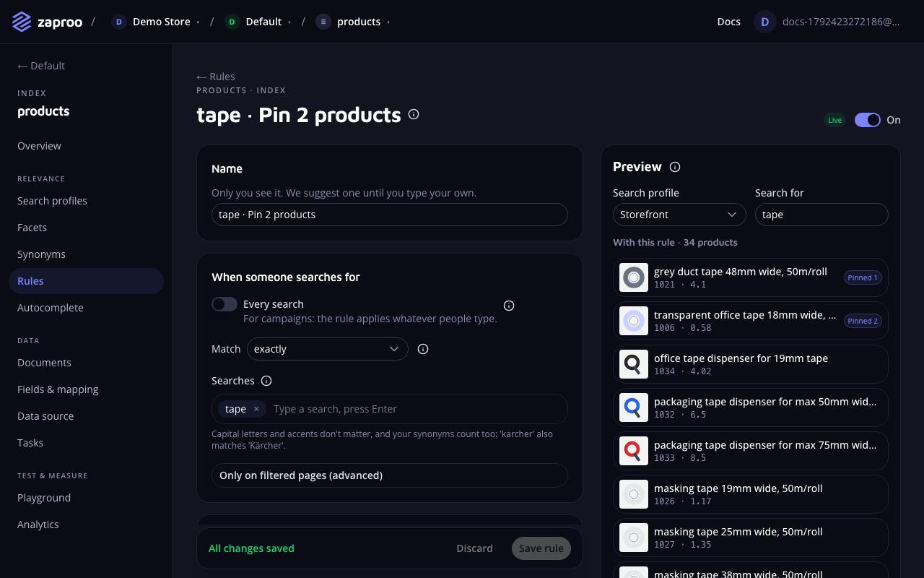
Task: Click thumbnail of masking tape 19mm
Action: 634,494
